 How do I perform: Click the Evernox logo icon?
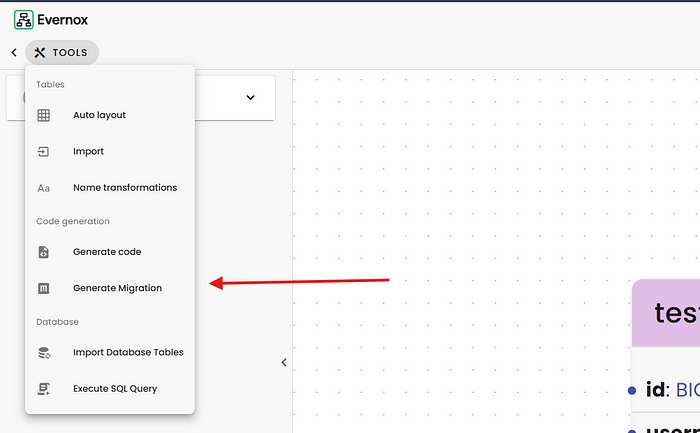click(x=24, y=20)
